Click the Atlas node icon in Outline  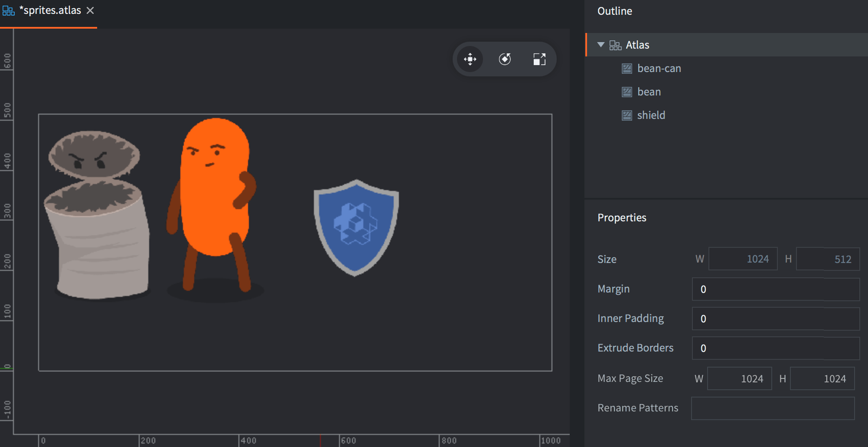coord(615,45)
